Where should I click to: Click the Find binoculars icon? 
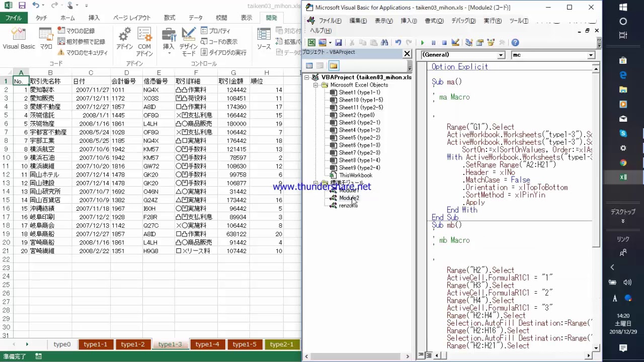[384, 43]
